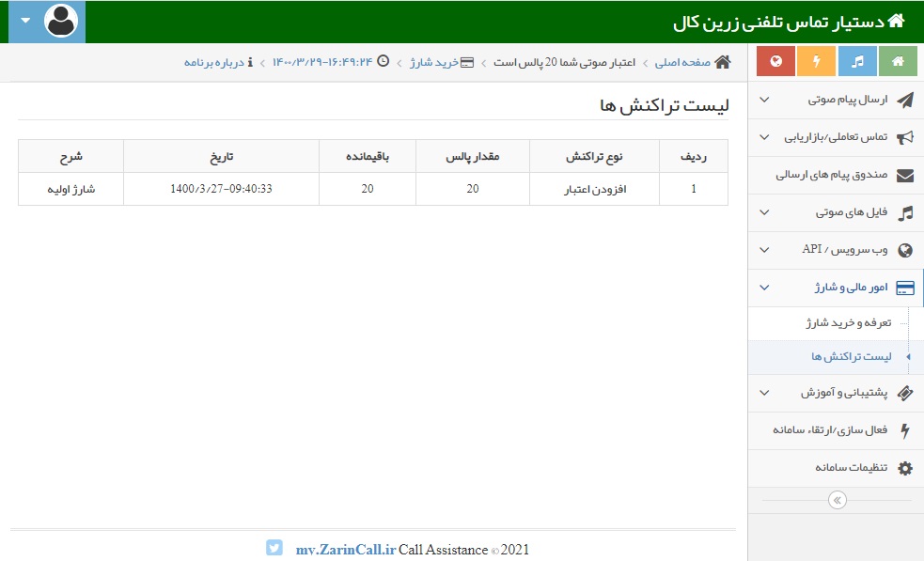
Task: Open صندوق پیام های ارسالی menu item
Action: coord(836,176)
